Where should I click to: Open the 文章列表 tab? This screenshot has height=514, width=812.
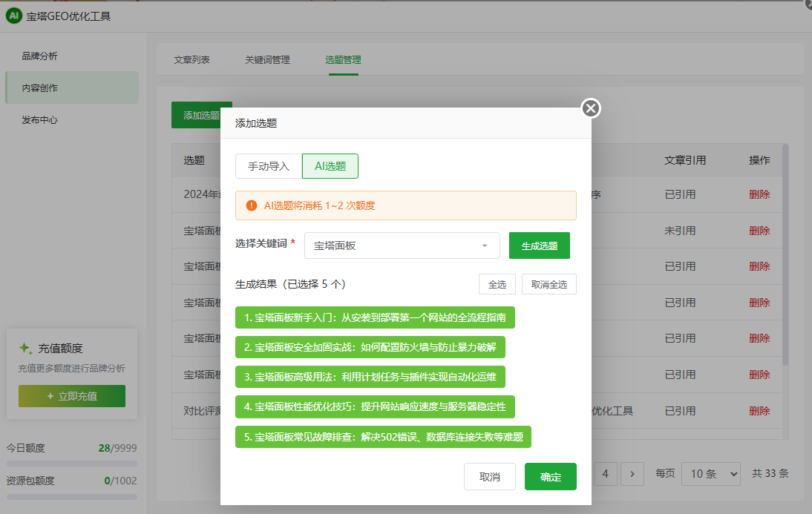click(x=191, y=60)
